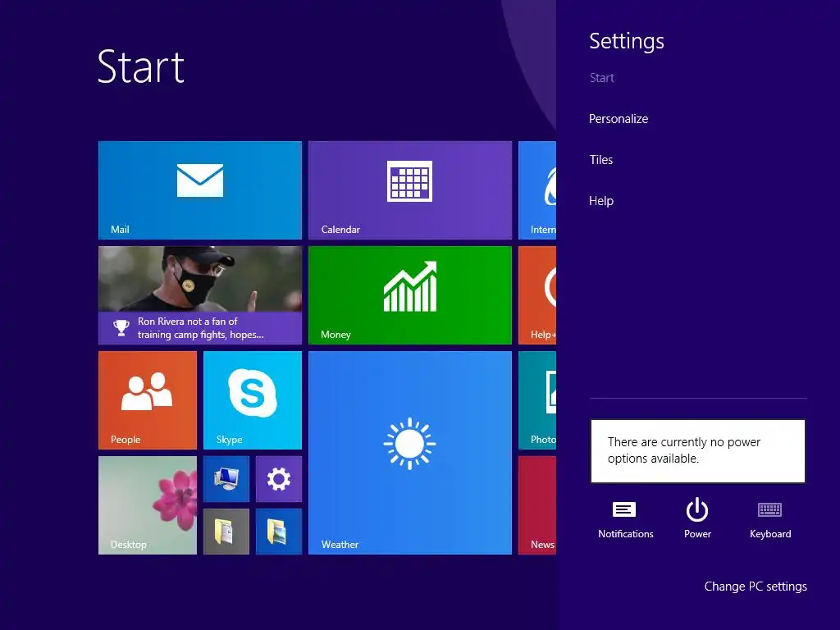Open the Photos tile
The image size is (840, 630).
537,400
